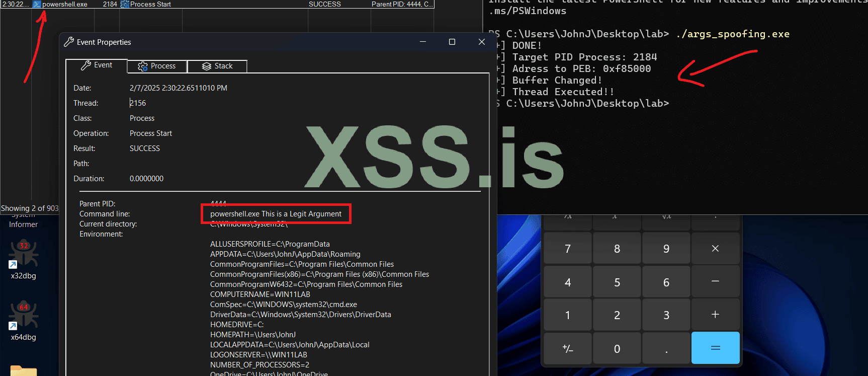Click the Operation value Process Start
Image resolution: width=868 pixels, height=376 pixels.
tap(151, 133)
